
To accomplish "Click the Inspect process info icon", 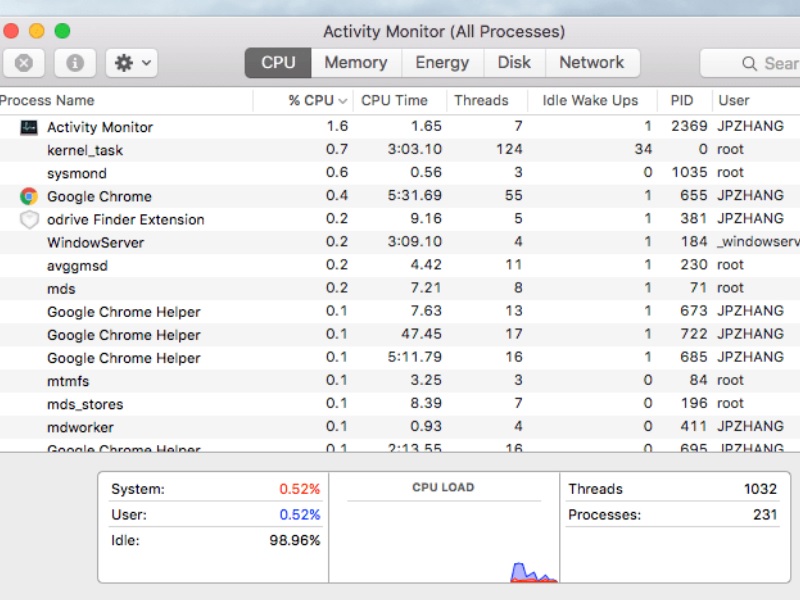I will [75, 63].
